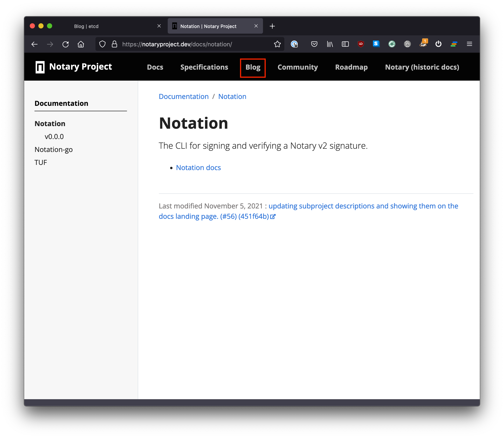Open a new browser tab

click(x=272, y=26)
